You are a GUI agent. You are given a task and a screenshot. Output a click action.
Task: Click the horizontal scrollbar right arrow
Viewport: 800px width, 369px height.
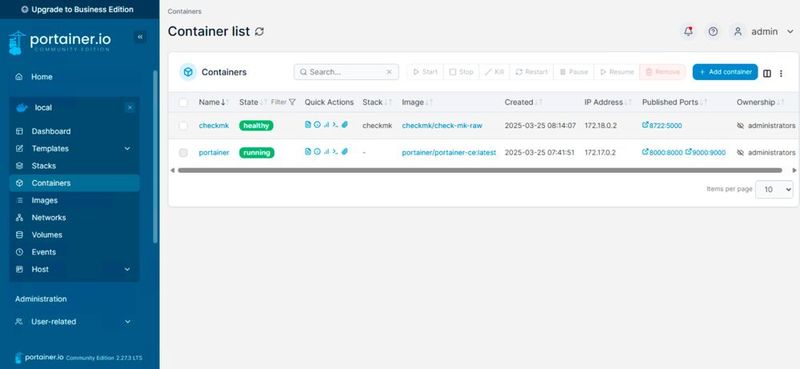794,170
